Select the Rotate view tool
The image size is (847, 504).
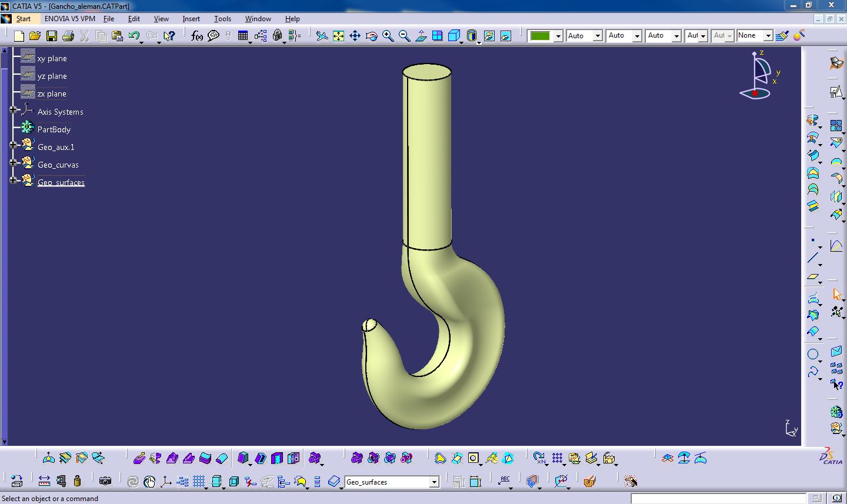(371, 36)
